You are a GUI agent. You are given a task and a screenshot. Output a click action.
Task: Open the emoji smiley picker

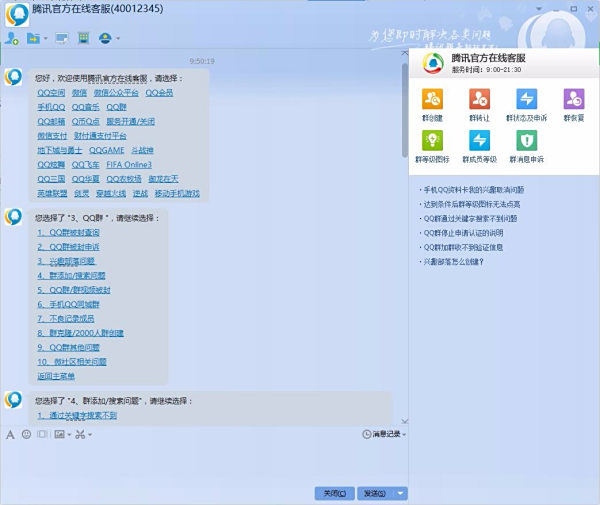point(26,434)
